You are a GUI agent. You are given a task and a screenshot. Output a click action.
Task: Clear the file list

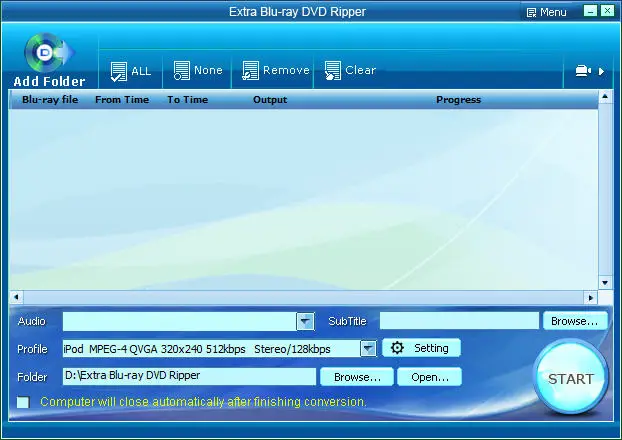click(350, 71)
